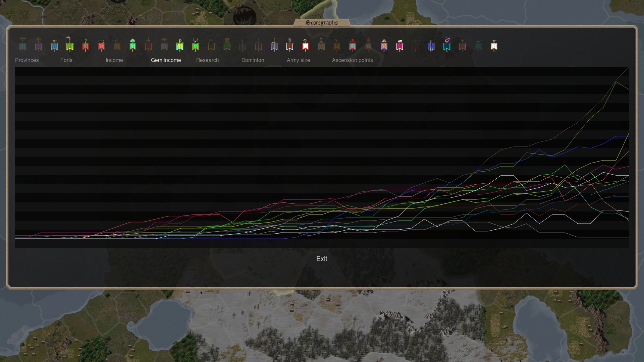Select the white banner with anvil, far right
The image size is (644, 362).
pyautogui.click(x=494, y=45)
